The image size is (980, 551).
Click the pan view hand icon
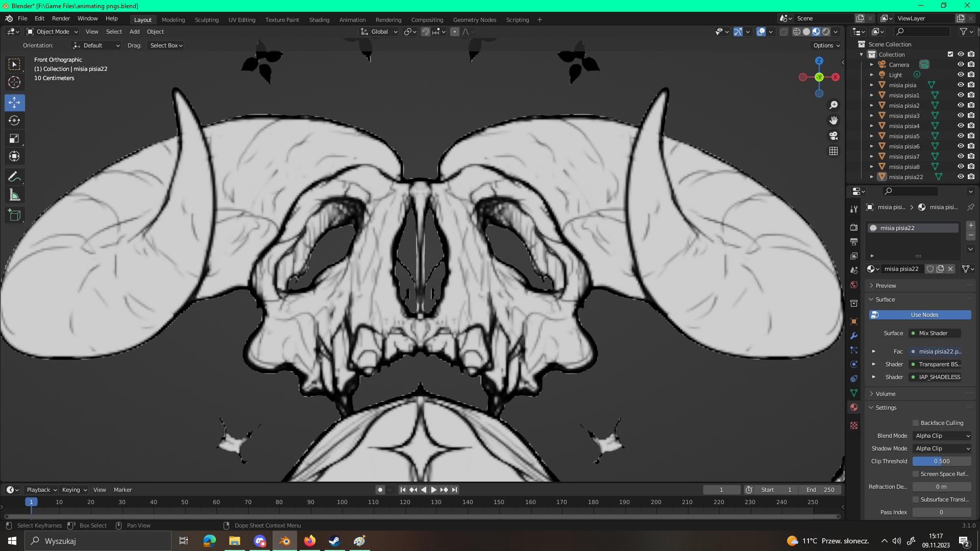pos(834,120)
